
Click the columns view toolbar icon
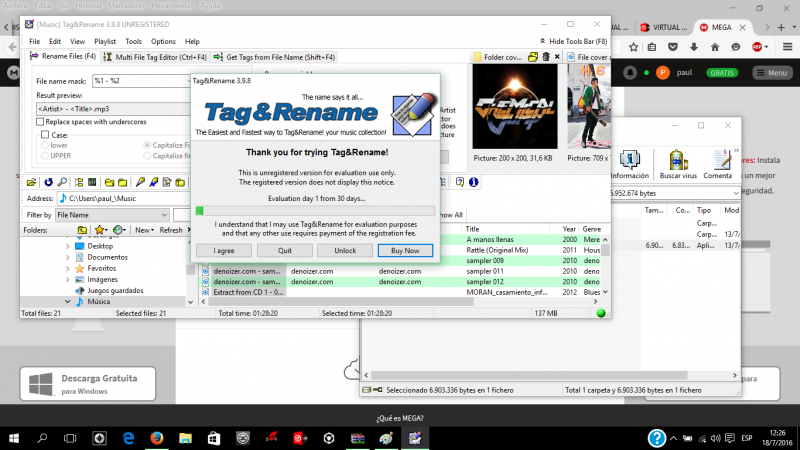tap(92, 182)
